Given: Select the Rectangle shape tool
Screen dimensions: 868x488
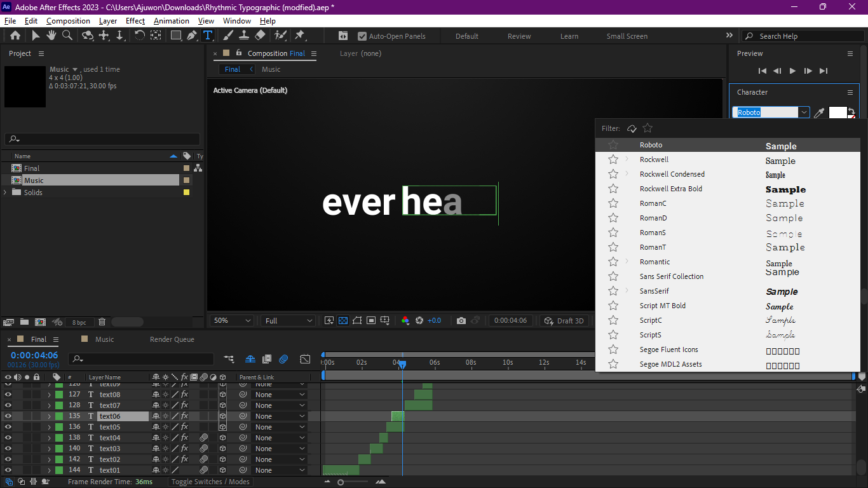Looking at the screenshot, I should coord(176,36).
